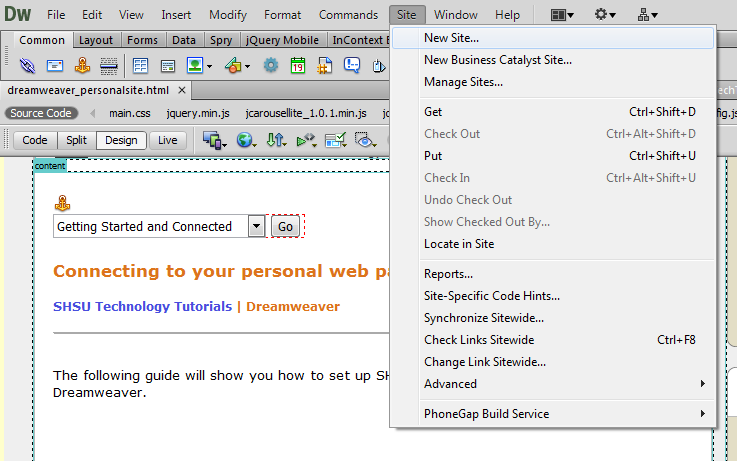Open the Media icon dropdown arrow

coord(247,66)
